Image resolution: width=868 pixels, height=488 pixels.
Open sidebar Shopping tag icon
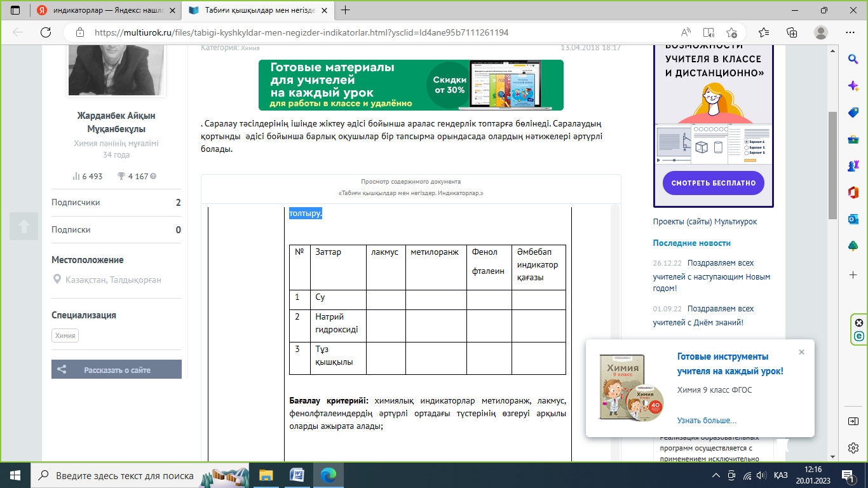click(x=853, y=112)
